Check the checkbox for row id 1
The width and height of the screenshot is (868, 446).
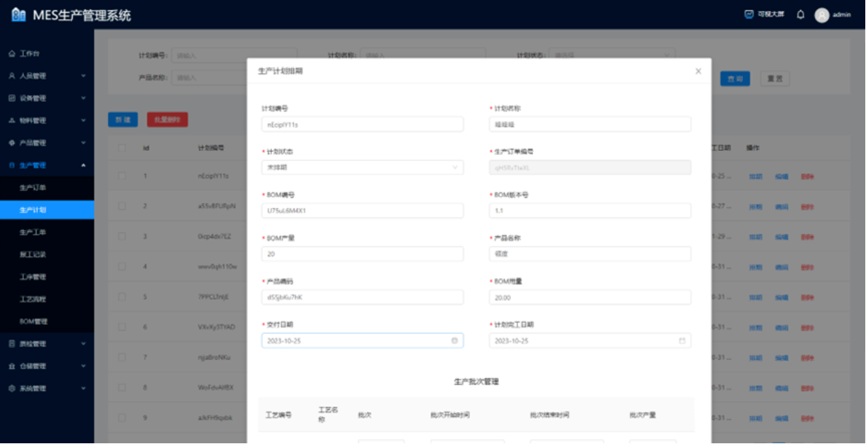[122, 176]
